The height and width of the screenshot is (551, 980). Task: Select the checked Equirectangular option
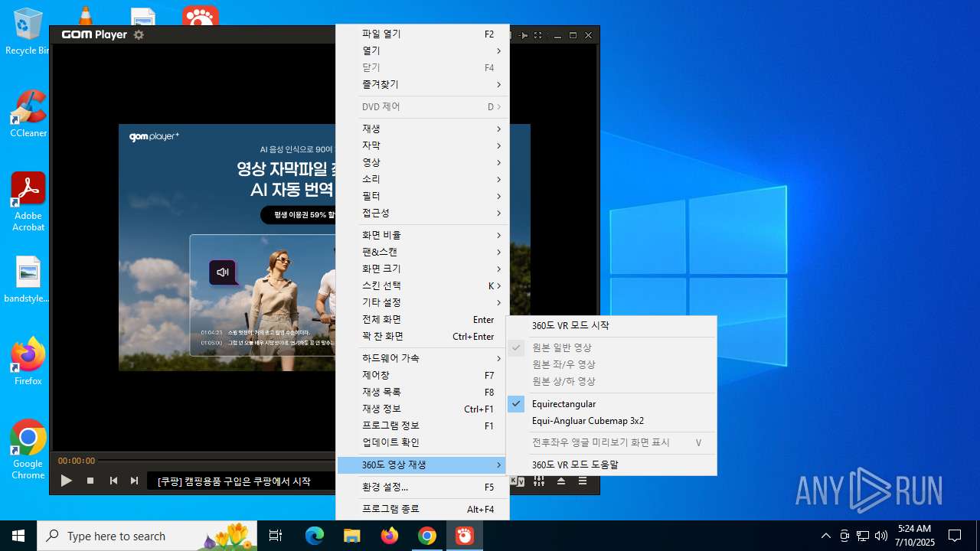pos(611,404)
